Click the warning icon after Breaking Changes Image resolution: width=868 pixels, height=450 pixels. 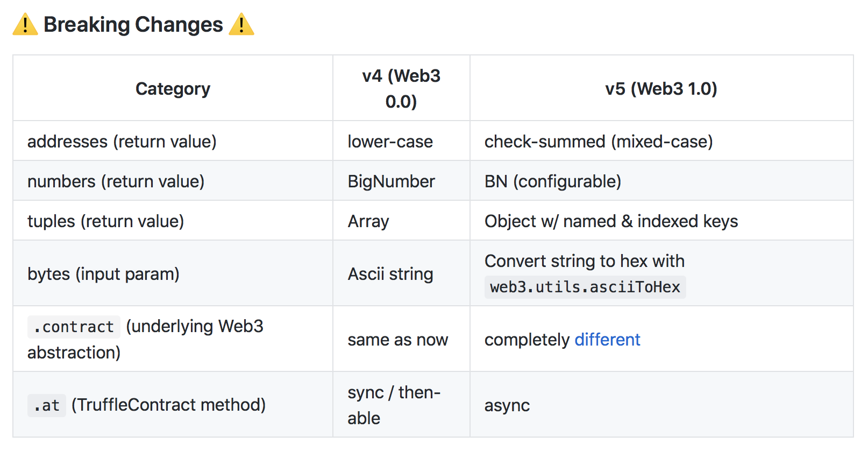tap(241, 25)
